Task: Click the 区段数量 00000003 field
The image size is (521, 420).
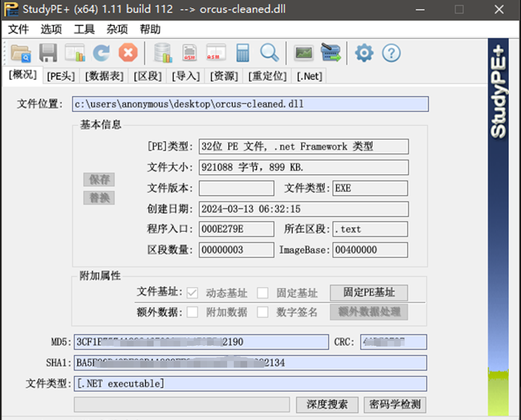Action: point(237,249)
